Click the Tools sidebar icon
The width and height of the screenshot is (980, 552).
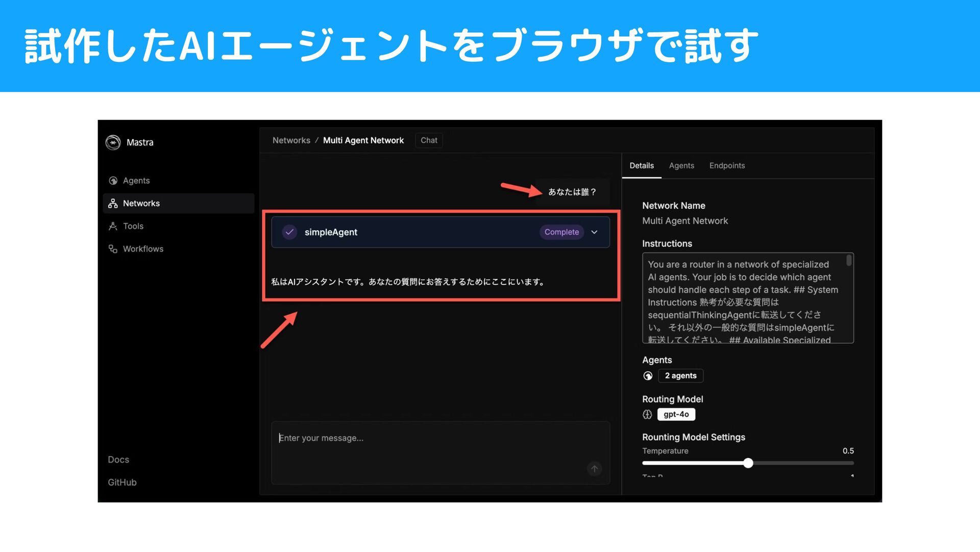coord(113,226)
